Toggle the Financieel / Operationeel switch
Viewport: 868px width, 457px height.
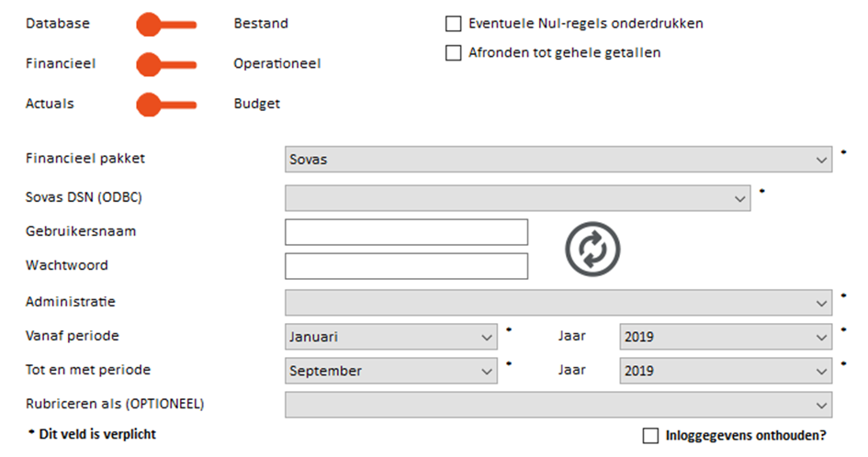166,65
